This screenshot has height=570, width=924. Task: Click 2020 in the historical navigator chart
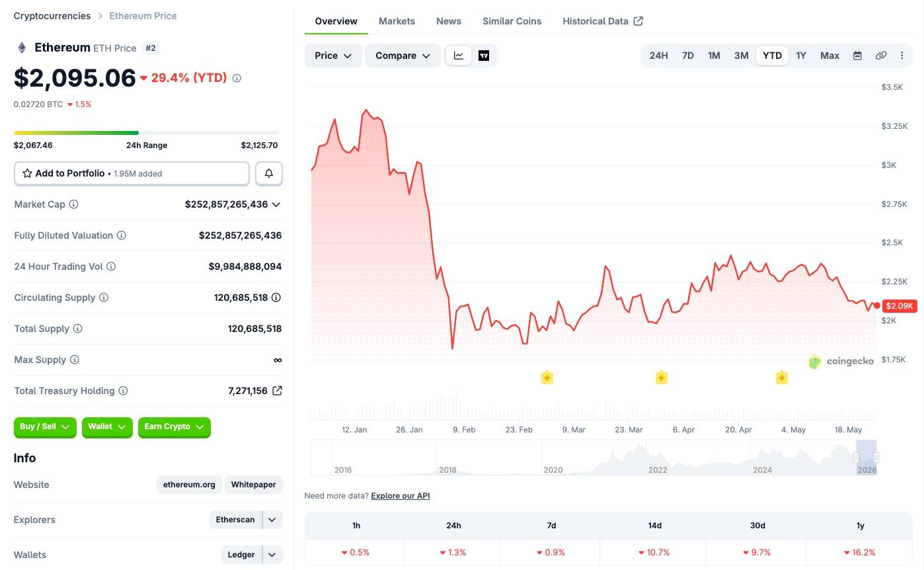(553, 470)
